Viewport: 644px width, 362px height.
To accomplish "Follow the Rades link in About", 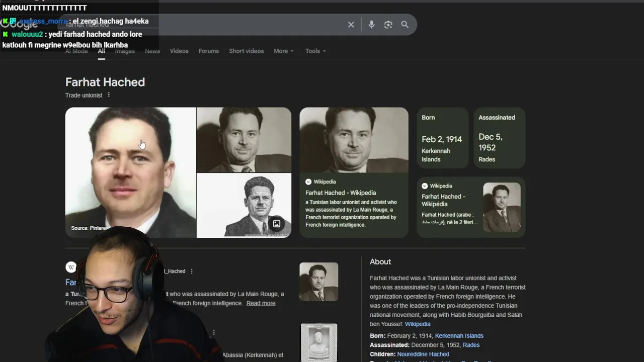I will pos(471,345).
